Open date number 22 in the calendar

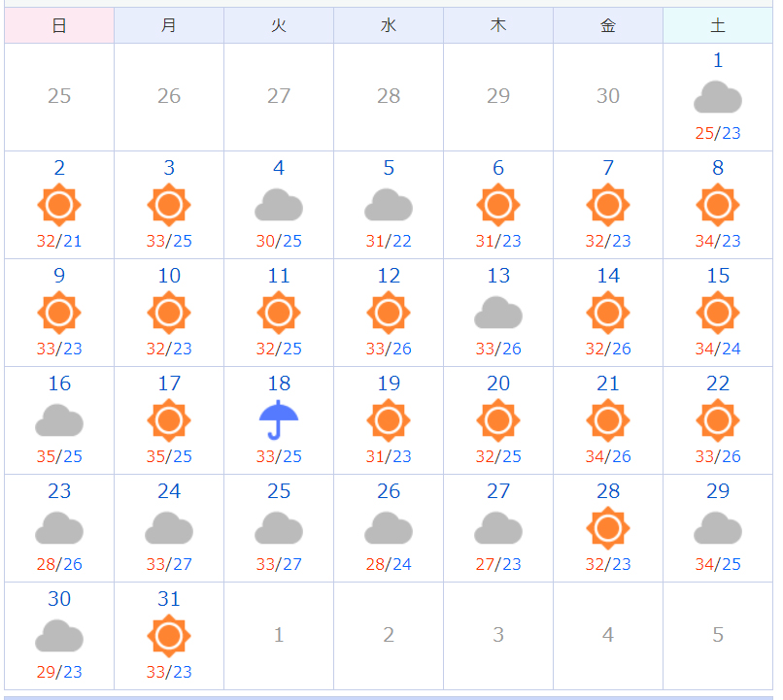[x=718, y=383]
